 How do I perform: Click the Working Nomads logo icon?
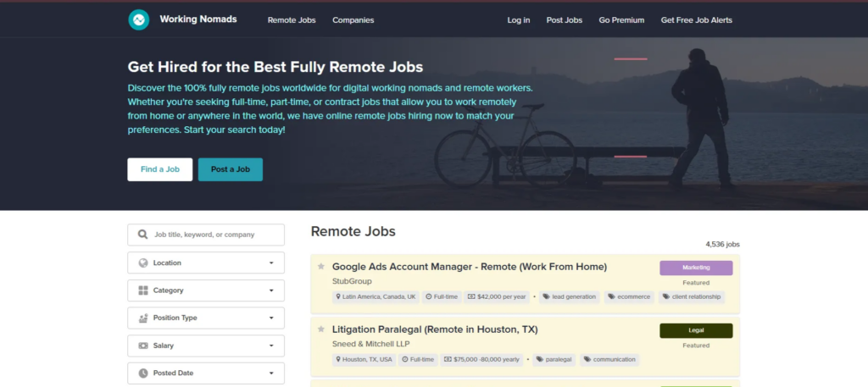139,19
